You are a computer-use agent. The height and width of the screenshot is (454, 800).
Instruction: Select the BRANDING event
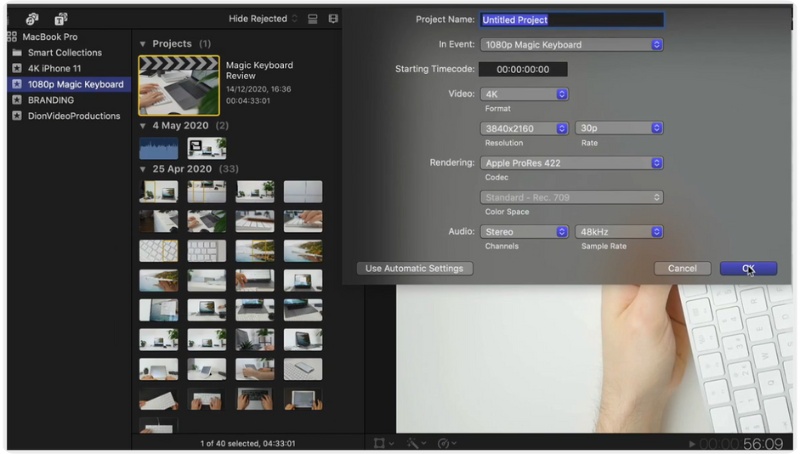(51, 100)
